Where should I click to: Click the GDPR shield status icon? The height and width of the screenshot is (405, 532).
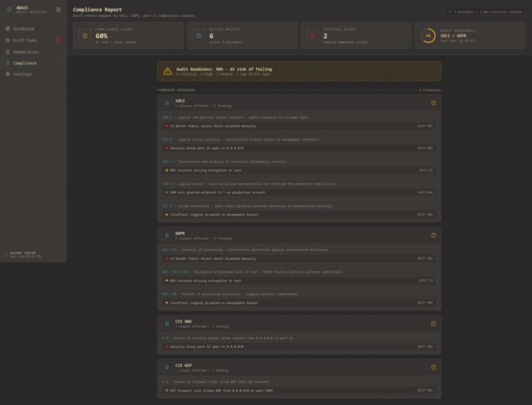click(433, 235)
